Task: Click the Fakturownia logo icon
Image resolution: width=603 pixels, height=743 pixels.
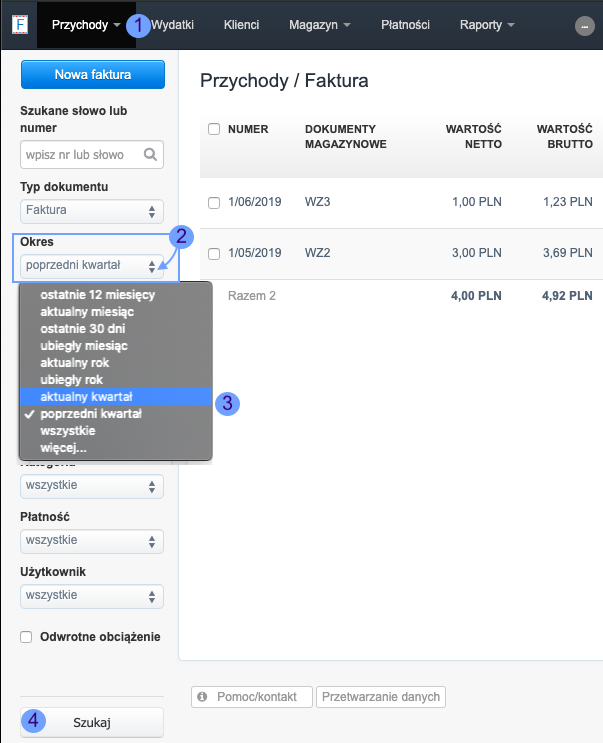Action: point(19,25)
